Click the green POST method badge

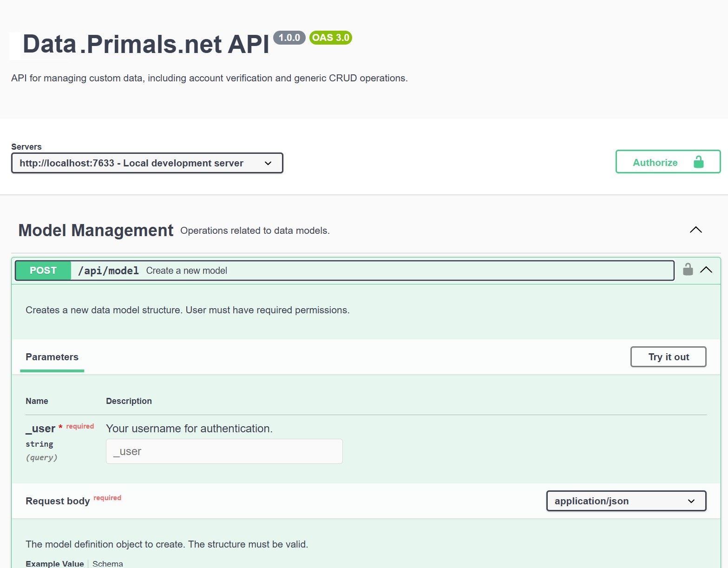pos(43,271)
